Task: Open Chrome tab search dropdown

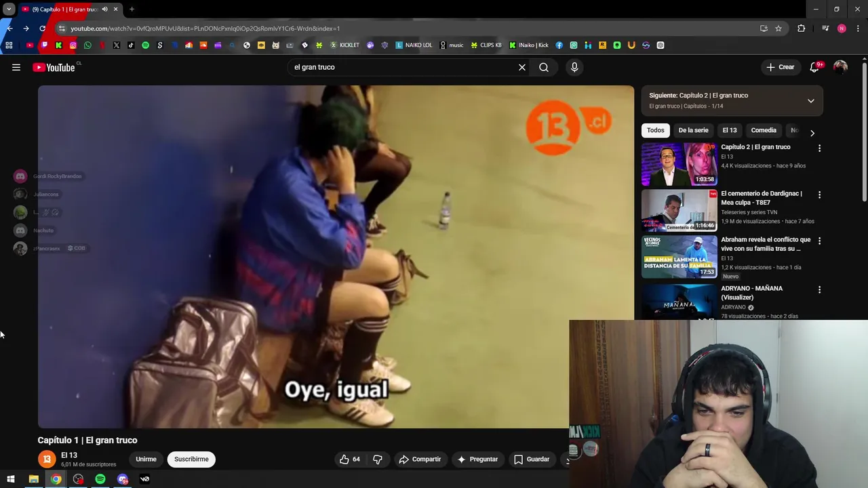Action: click(x=9, y=9)
